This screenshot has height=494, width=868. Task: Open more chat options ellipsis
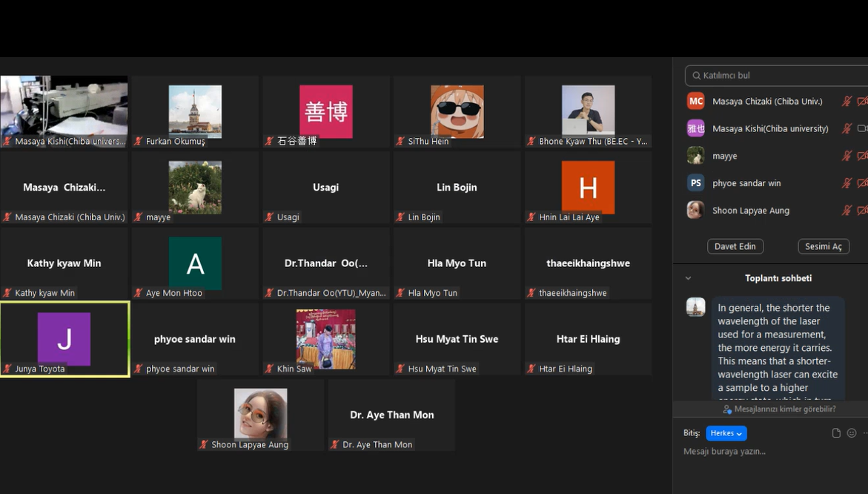(865, 433)
